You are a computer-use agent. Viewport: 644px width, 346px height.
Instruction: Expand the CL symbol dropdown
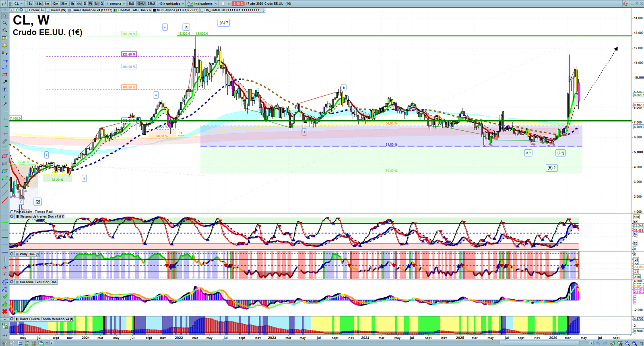point(19,4)
